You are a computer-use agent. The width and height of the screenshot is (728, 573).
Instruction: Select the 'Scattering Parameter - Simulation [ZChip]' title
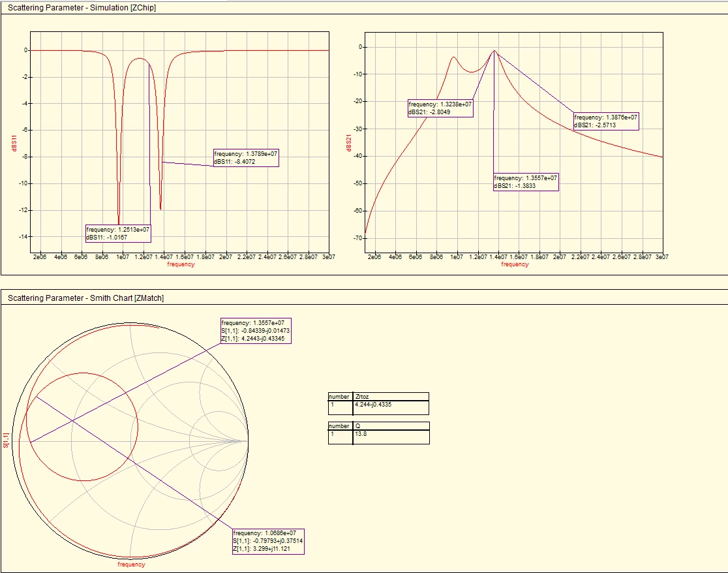(82, 8)
